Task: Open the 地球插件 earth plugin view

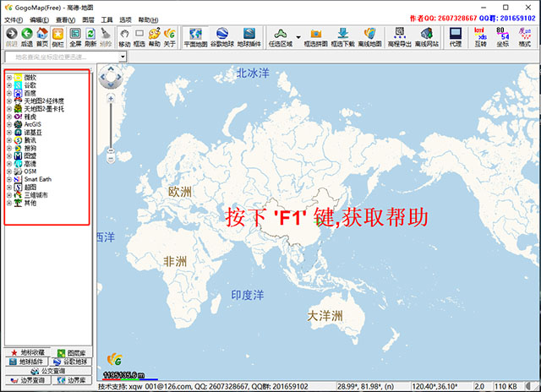Action: (x=249, y=34)
